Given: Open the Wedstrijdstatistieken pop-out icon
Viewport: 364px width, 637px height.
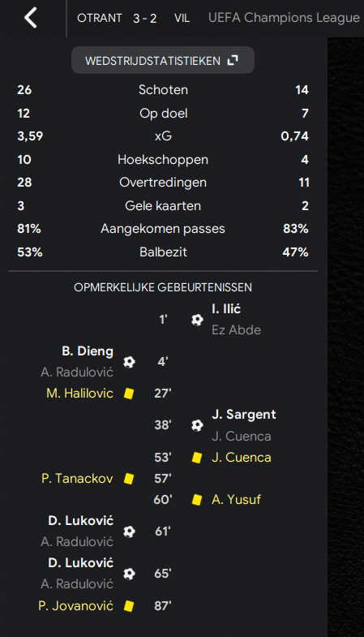Looking at the screenshot, I should tap(233, 61).
